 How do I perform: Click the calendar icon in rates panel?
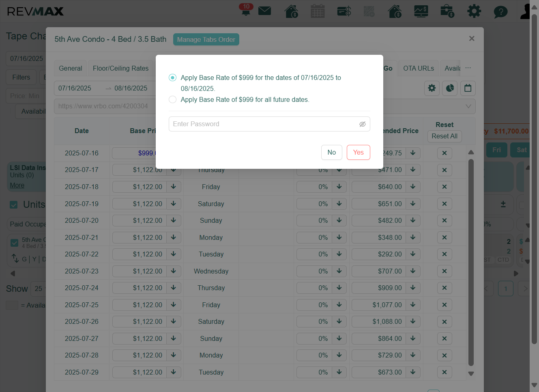point(468,88)
